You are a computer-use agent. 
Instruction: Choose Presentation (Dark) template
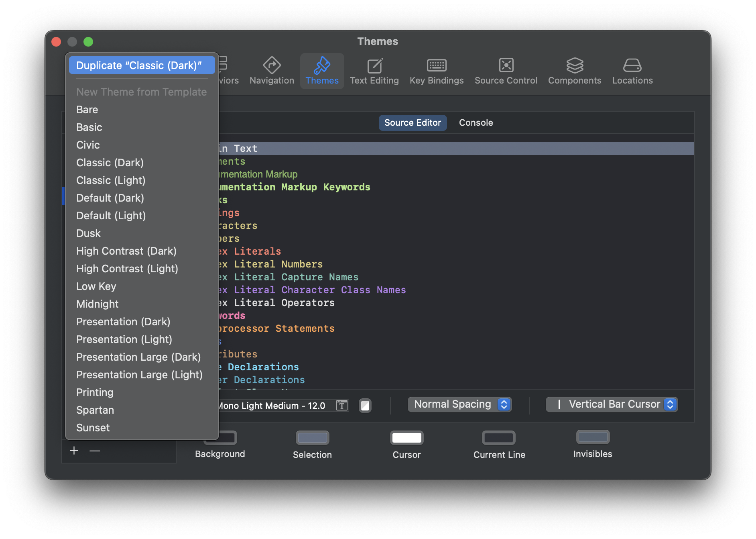(x=142, y=322)
